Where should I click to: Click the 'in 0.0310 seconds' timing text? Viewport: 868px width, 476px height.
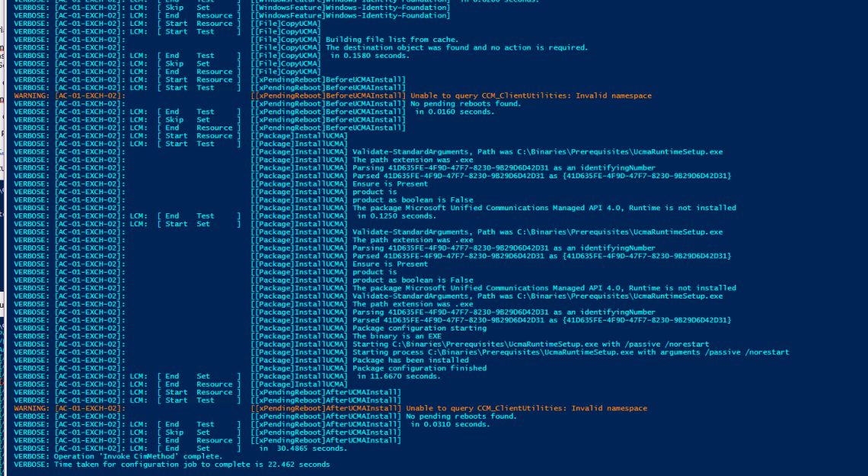pos(449,424)
